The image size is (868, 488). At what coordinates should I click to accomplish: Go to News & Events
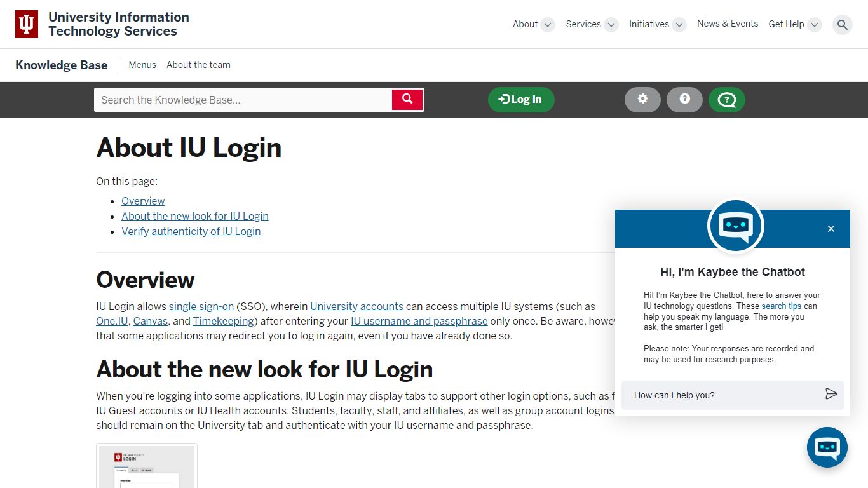click(728, 24)
